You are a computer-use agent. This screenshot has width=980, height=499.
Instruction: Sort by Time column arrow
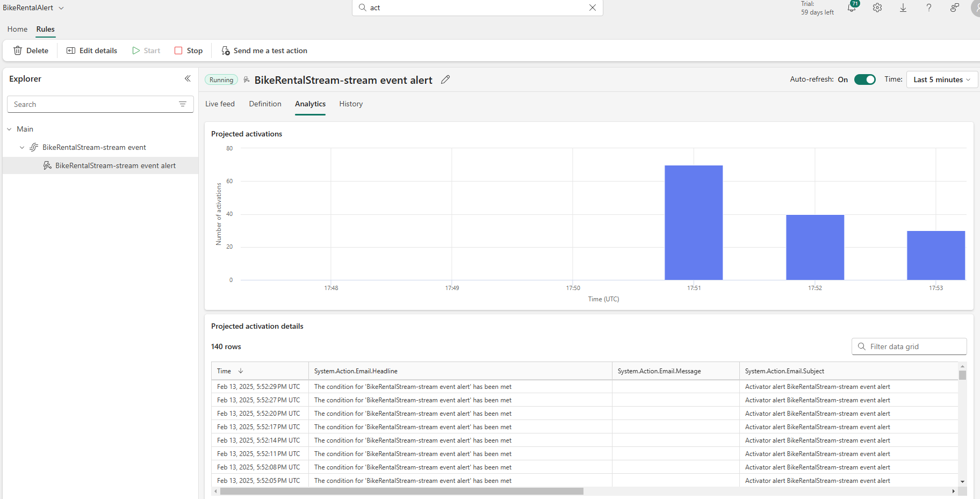coord(241,371)
